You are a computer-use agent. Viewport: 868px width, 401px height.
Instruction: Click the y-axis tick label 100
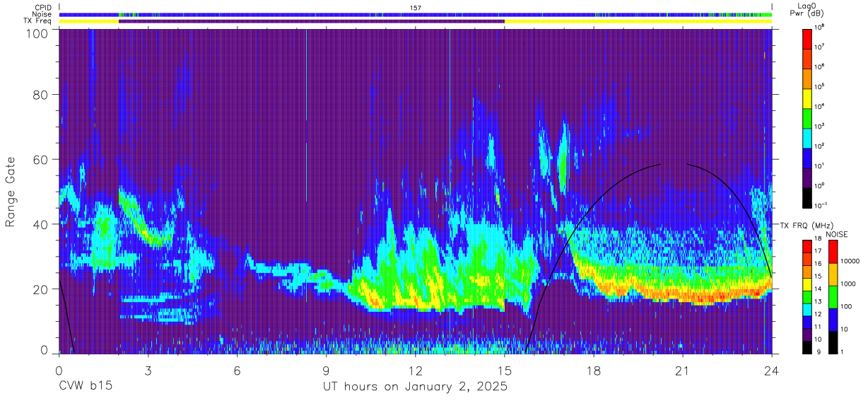37,33
